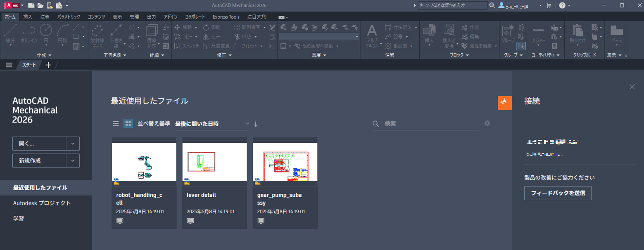Click the Open from Web & Mobile icon
Viewport: 644px width, 250px height.
point(50,5)
